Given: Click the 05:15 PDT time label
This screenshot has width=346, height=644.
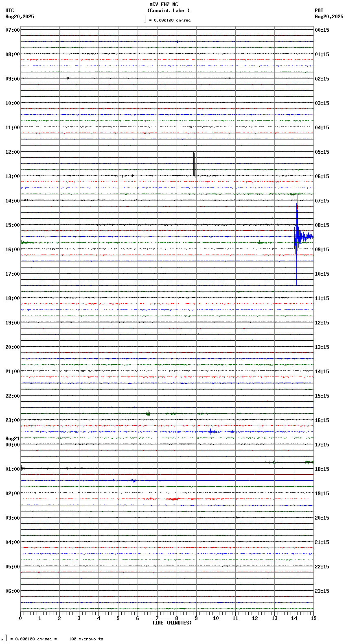Looking at the screenshot, I should 322,152.
